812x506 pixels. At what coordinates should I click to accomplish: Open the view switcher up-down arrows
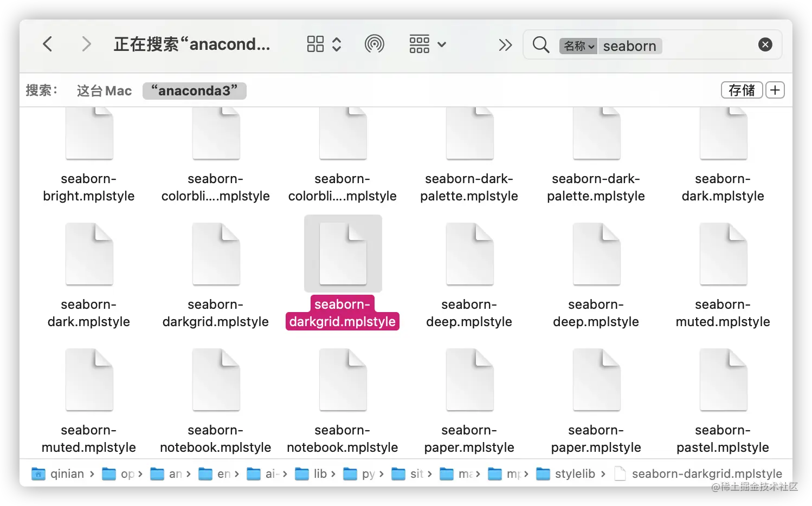337,44
